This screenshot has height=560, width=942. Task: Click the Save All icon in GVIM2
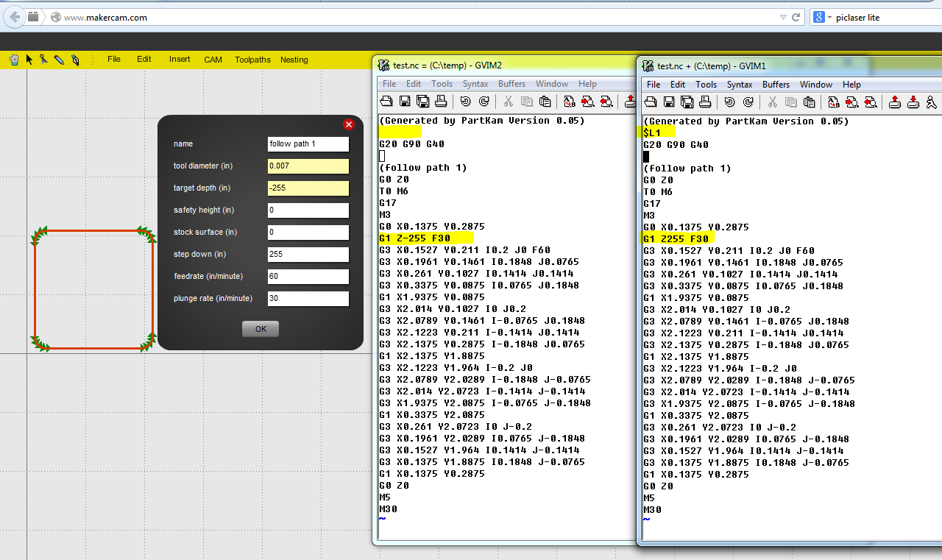(422, 102)
